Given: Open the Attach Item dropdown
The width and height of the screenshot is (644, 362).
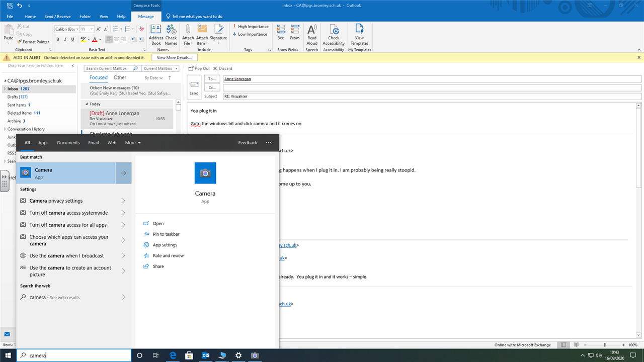Looking at the screenshot, I should pos(202,35).
